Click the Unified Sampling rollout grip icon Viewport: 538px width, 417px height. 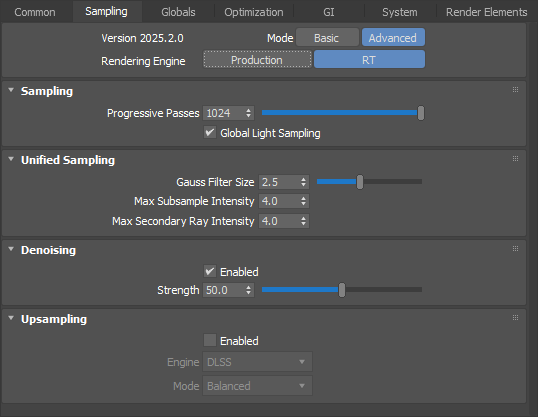coord(515,159)
